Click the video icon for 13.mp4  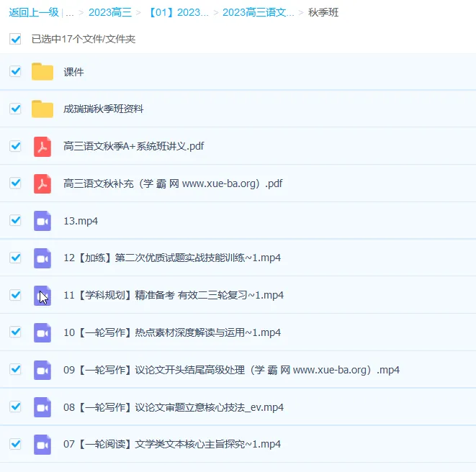[x=42, y=221]
